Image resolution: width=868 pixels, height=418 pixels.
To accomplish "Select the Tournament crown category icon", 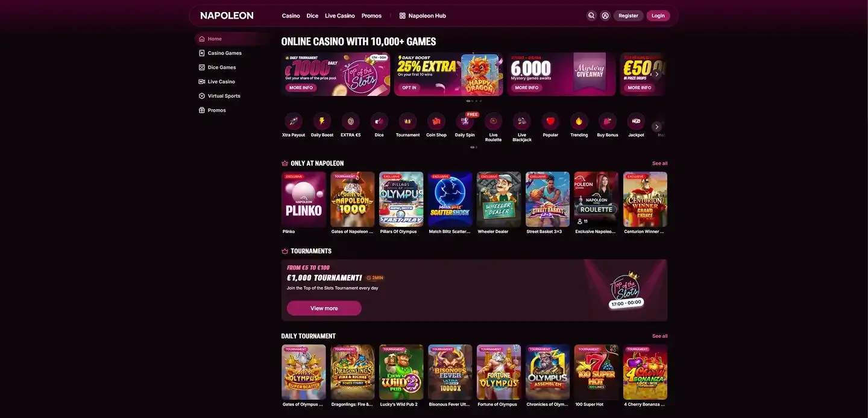I will [407, 121].
